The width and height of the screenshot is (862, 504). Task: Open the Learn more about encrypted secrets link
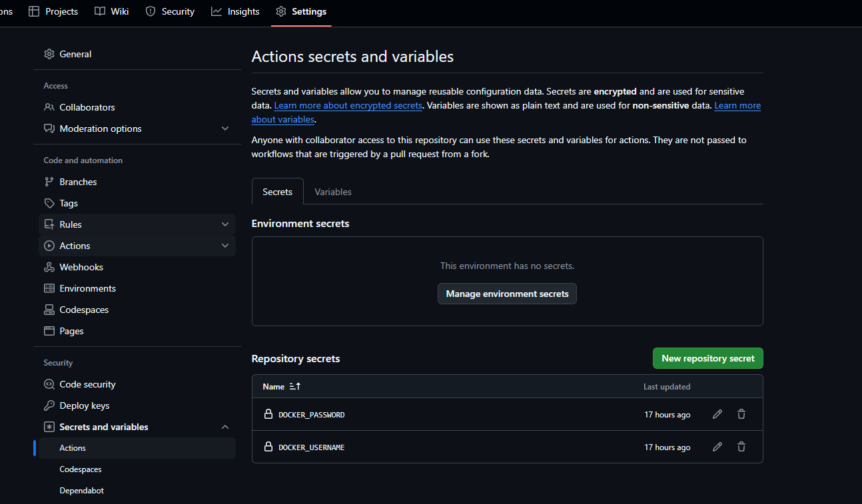pyautogui.click(x=348, y=105)
